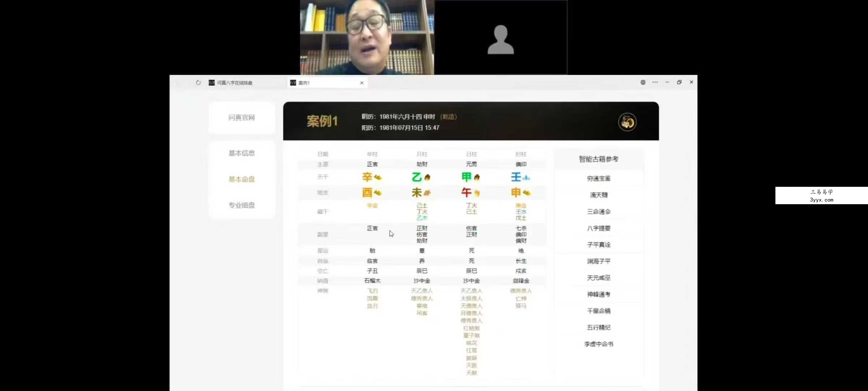Screen dimensions: 868x391
Task: Click the wood element icon beside 甲
Action: tap(477, 177)
